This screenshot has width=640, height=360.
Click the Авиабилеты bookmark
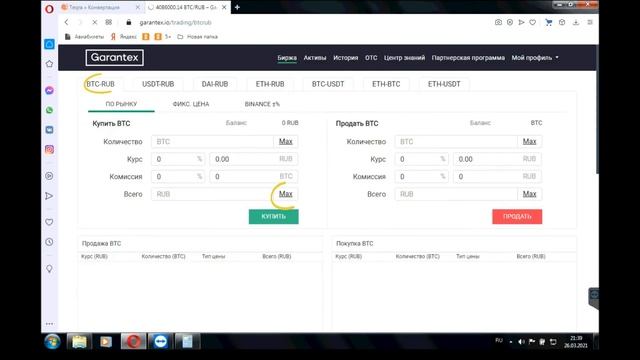pos(84,37)
